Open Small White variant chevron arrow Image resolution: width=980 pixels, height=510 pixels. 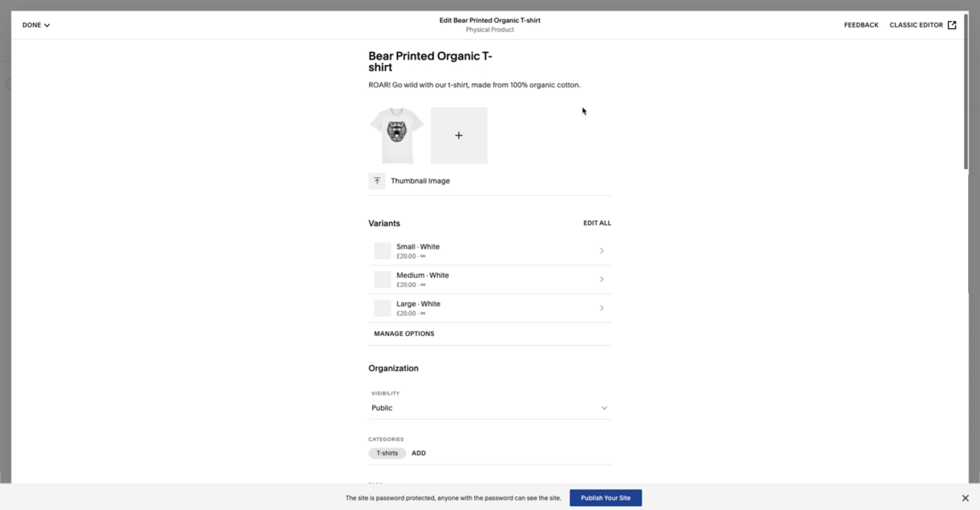tap(602, 251)
